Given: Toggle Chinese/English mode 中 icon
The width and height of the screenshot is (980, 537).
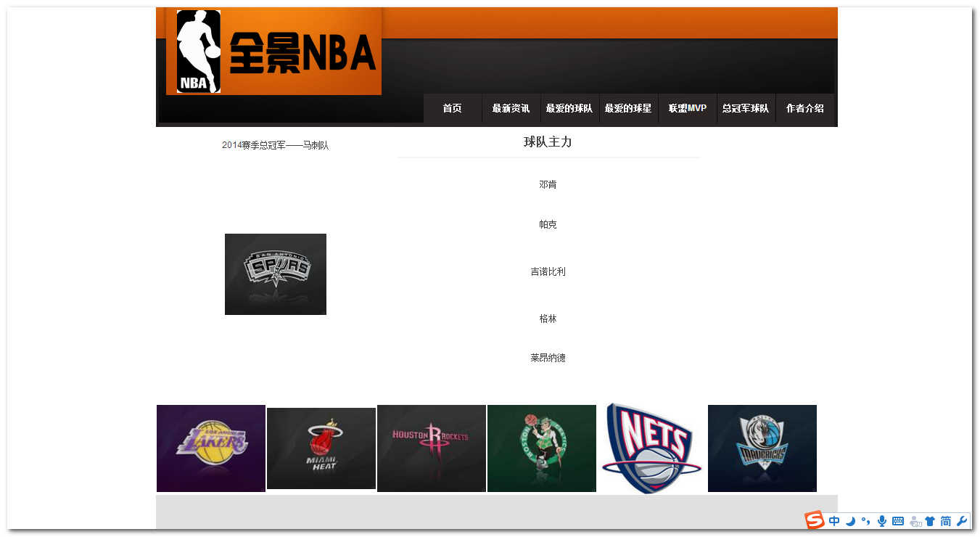Looking at the screenshot, I should pos(834,521).
